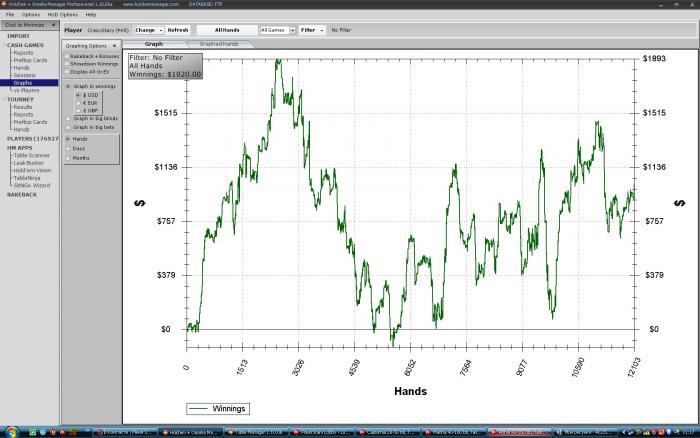
Task: Open the HUD Options menu
Action: (62, 15)
